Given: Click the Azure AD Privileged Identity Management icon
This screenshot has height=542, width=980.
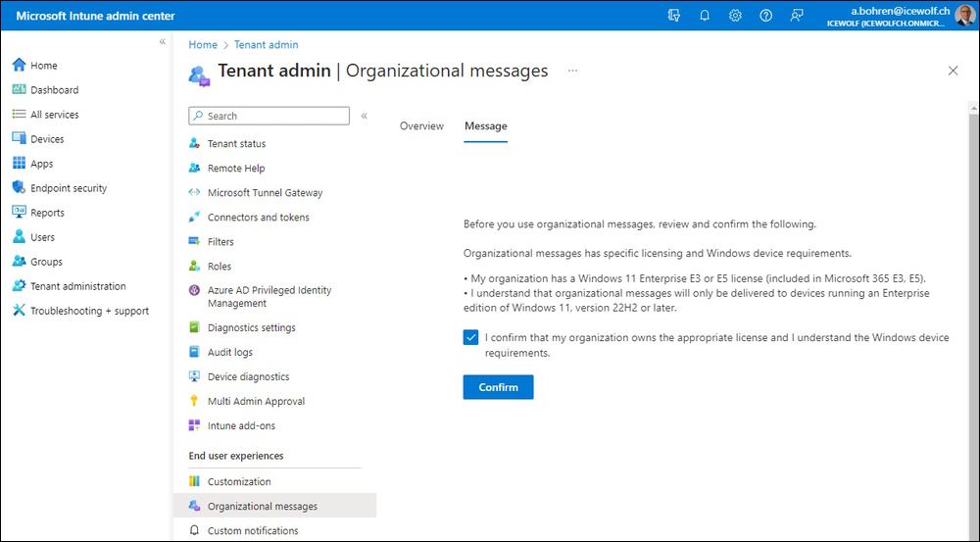Looking at the screenshot, I should tap(194, 291).
